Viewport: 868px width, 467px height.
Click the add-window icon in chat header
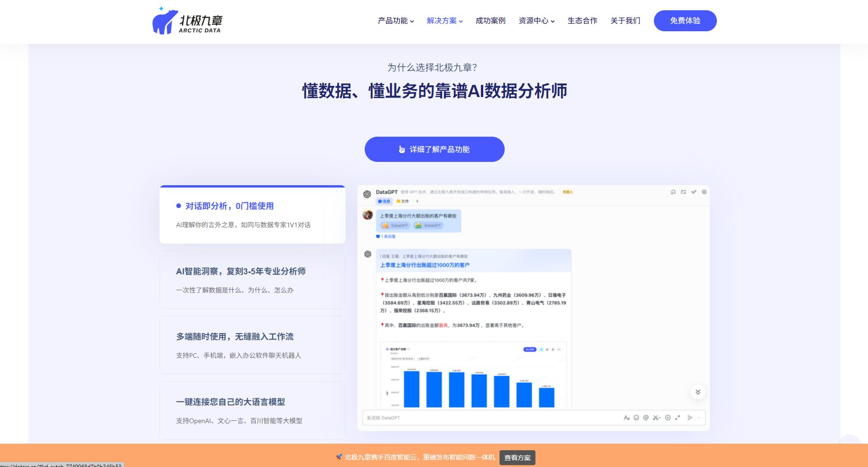tap(683, 192)
